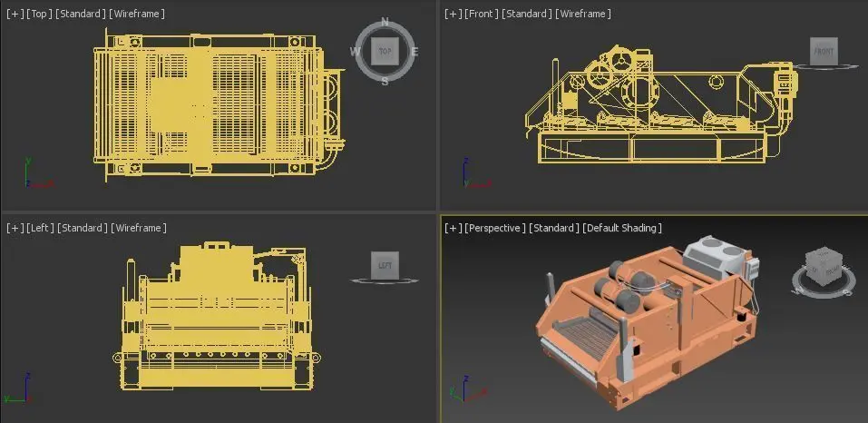Click the axis tripod in Front viewport
Image resolution: width=868 pixels, height=423 pixels.
click(476, 173)
